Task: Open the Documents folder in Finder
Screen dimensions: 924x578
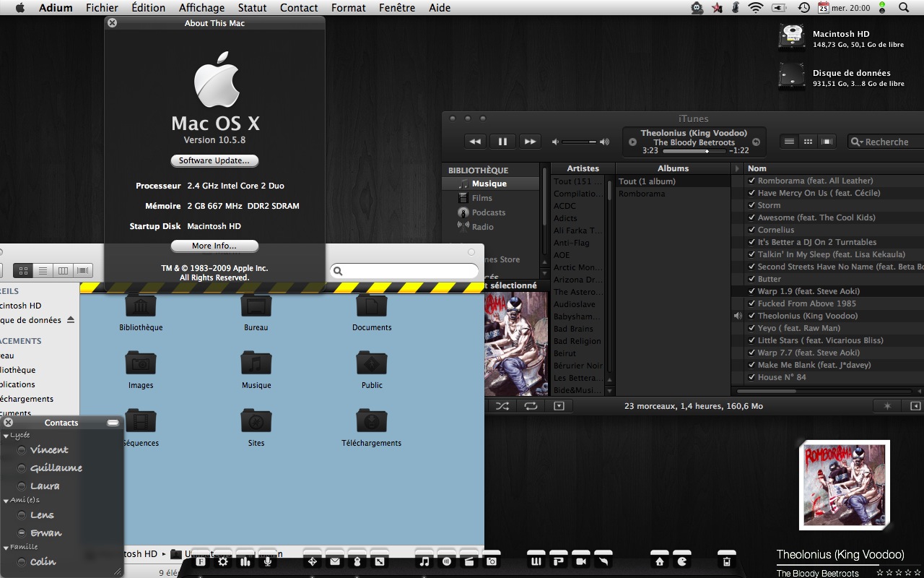Action: pos(372,312)
